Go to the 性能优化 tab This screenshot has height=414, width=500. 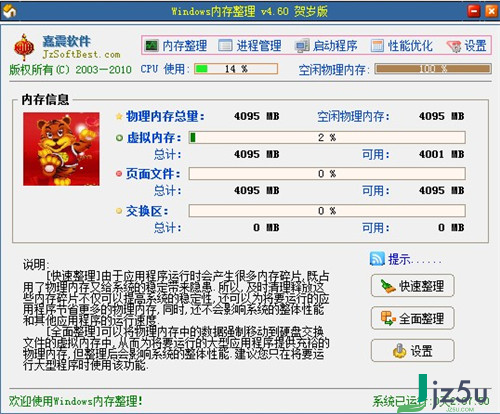click(402, 46)
